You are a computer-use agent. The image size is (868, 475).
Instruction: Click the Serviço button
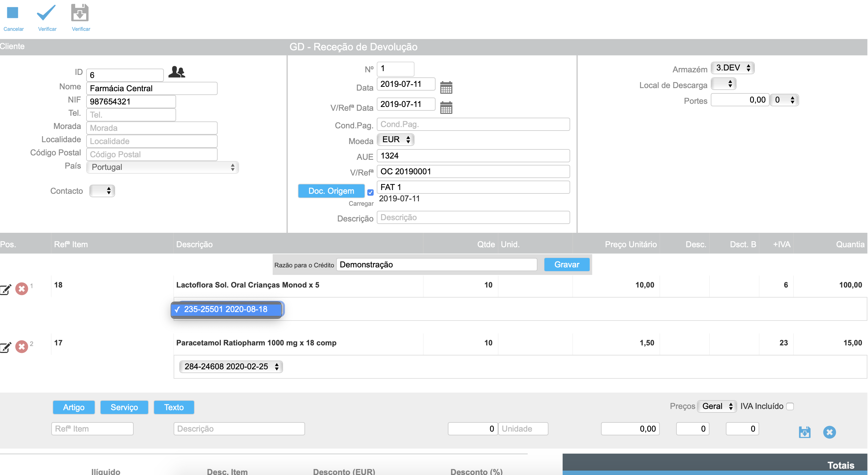(x=124, y=407)
